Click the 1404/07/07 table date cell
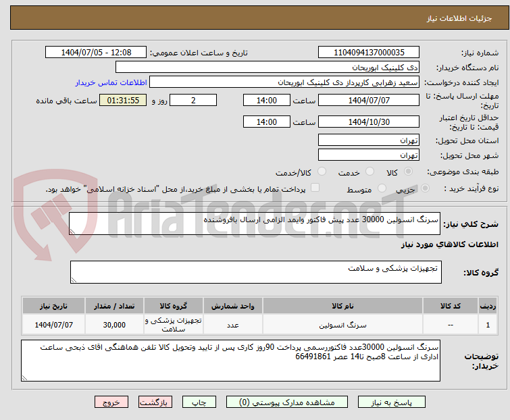Viewport: 510px width, 420px height. coord(53,325)
